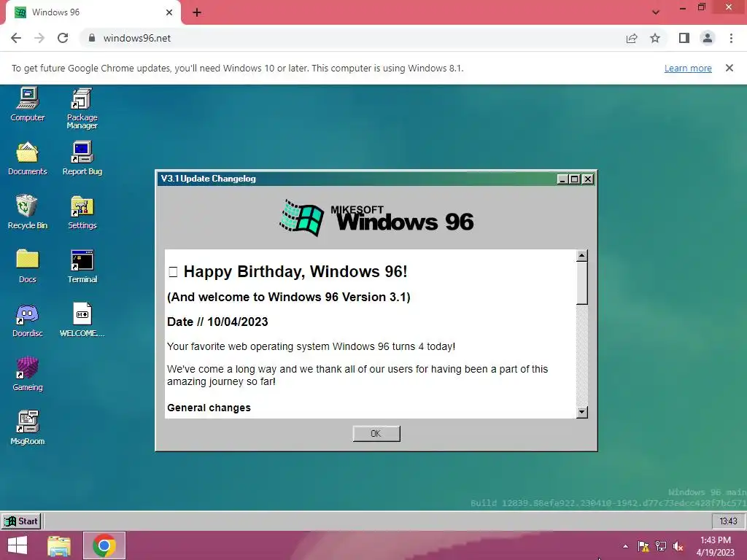Open the host Windows Start button
This screenshot has width=747, height=560.
(18, 545)
